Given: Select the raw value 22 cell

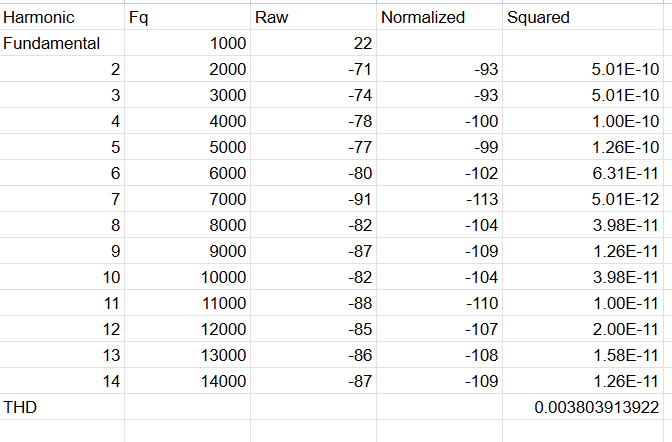Looking at the screenshot, I should click(313, 43).
